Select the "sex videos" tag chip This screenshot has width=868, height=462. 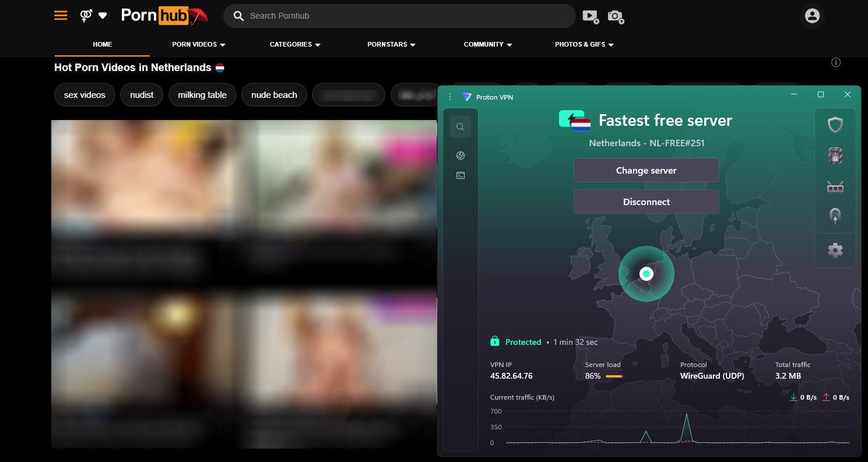point(85,95)
